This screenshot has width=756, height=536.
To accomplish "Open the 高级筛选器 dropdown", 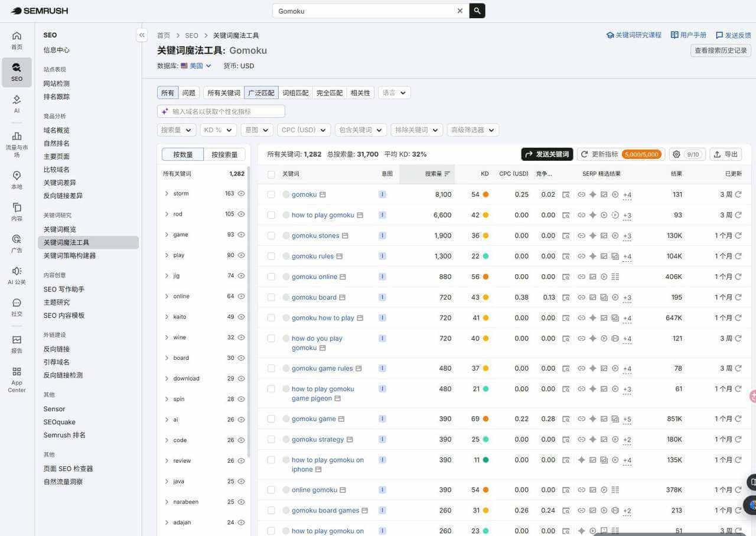I will [473, 130].
